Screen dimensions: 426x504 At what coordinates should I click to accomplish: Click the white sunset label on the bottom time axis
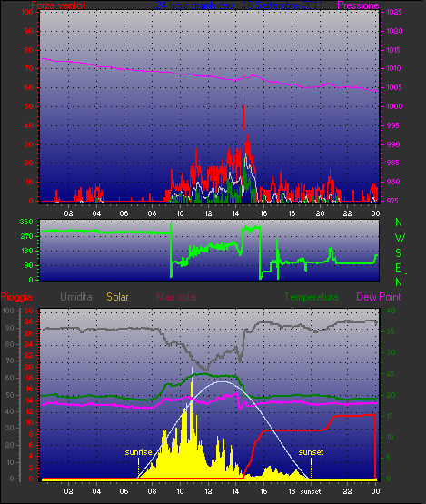pyautogui.click(x=311, y=492)
